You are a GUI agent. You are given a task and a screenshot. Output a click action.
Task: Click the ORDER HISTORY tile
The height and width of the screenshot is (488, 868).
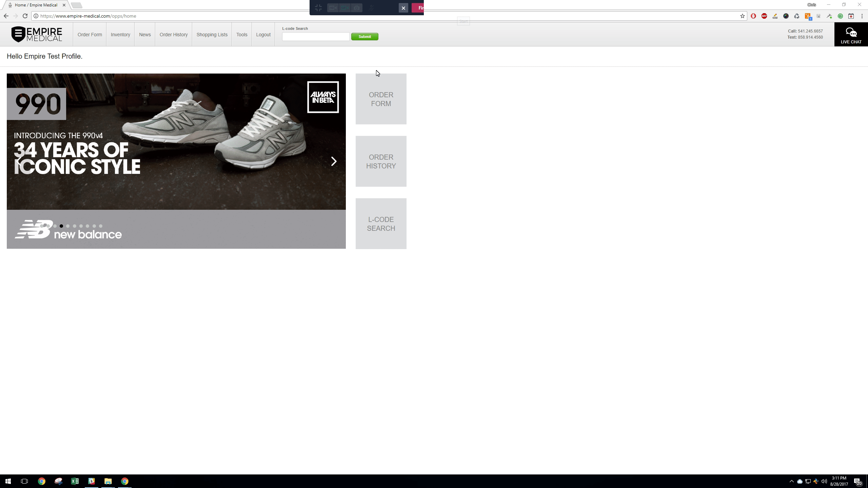[381, 161]
